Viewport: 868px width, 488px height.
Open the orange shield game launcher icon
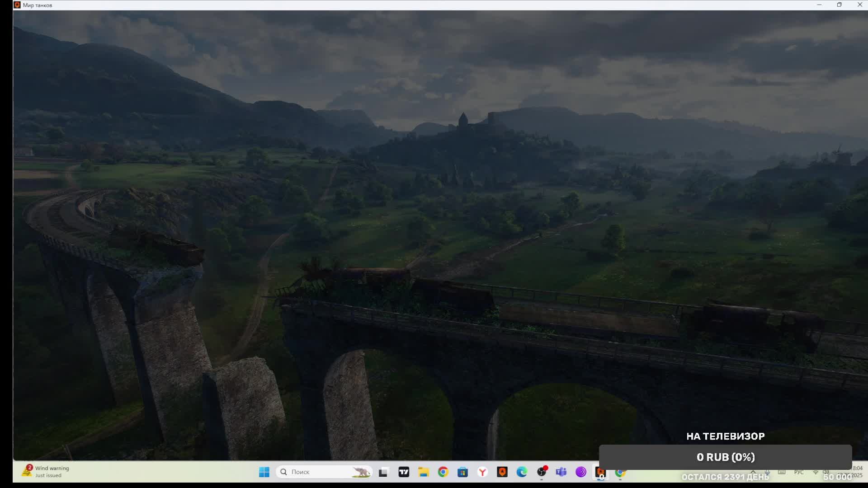coord(502,472)
